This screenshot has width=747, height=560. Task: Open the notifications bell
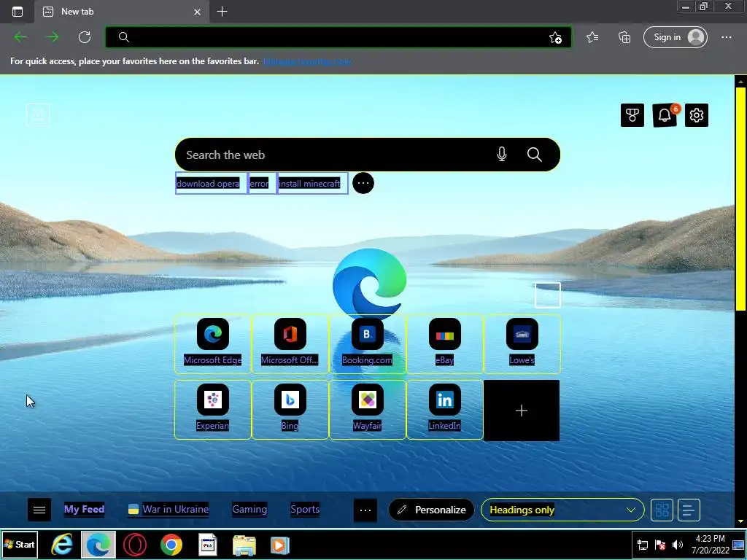click(x=665, y=115)
